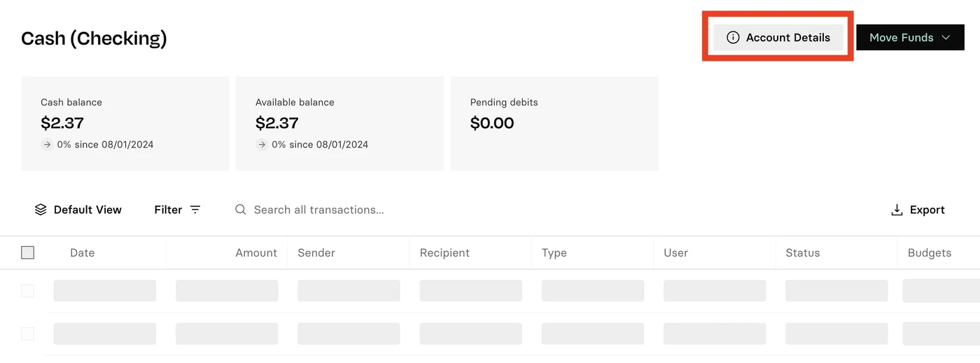Viewport: 980px width, 363px height.
Task: Check the first transaction row checkbox
Action: point(27,291)
